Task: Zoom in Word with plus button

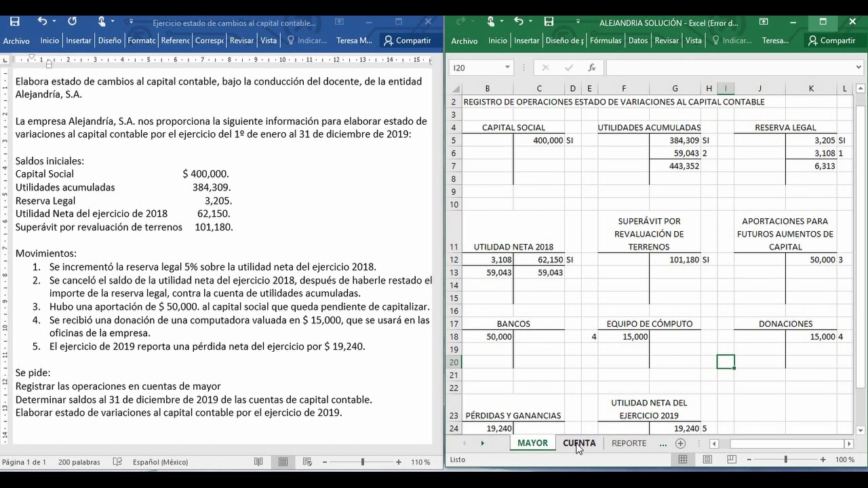Action: click(x=400, y=462)
